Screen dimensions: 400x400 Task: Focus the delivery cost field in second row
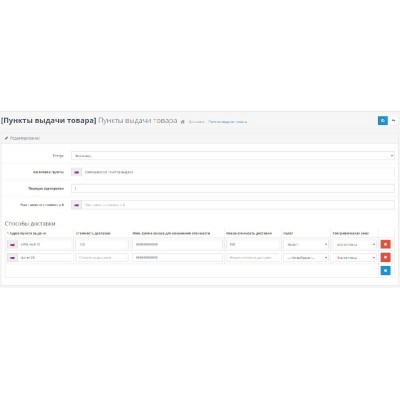102,258
